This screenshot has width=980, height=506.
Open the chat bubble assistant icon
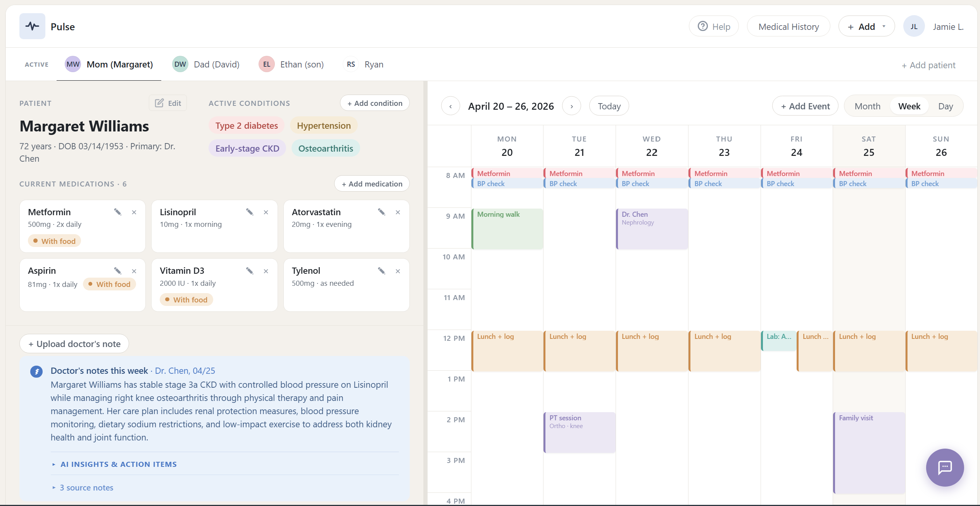point(945,467)
